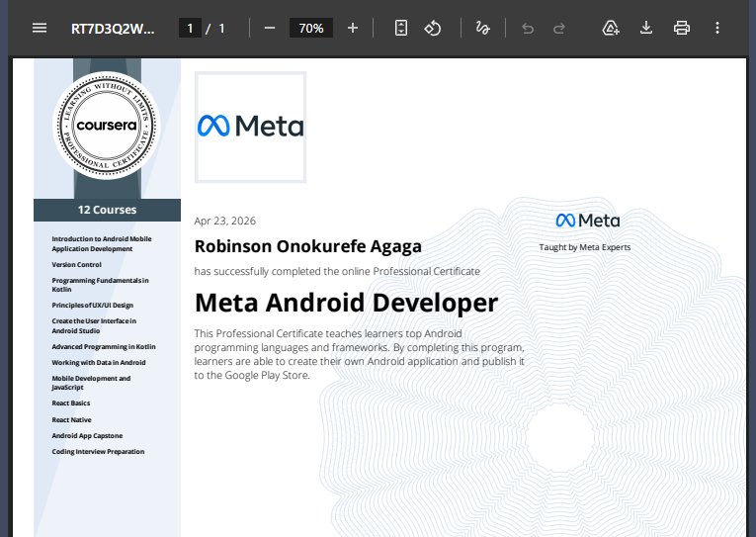Select the React Basics course
The height and width of the screenshot is (537, 756).
pyautogui.click(x=71, y=403)
